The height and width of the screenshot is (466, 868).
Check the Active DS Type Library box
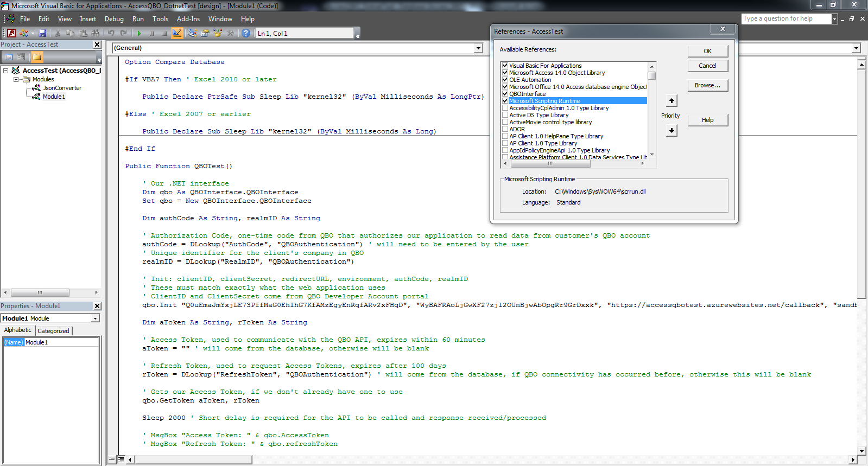(x=505, y=115)
